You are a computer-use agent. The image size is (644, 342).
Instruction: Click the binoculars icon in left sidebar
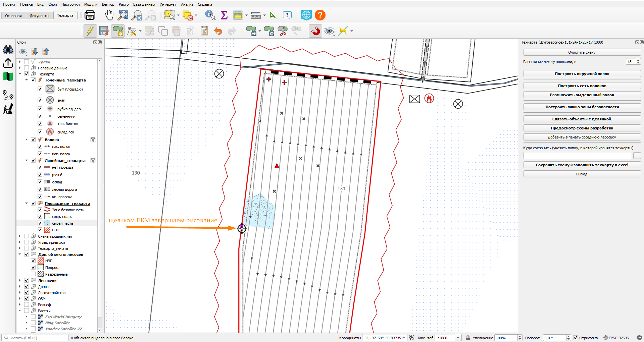(8, 50)
